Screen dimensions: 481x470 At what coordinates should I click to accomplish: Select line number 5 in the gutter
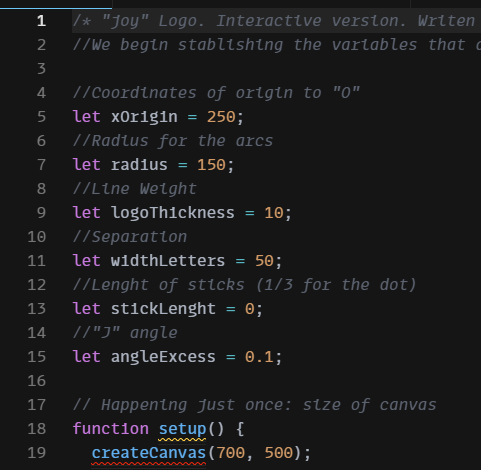[x=41, y=117]
